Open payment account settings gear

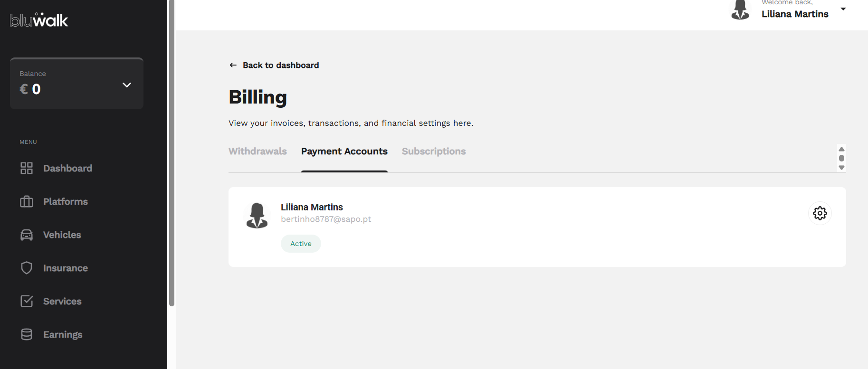[x=820, y=213]
